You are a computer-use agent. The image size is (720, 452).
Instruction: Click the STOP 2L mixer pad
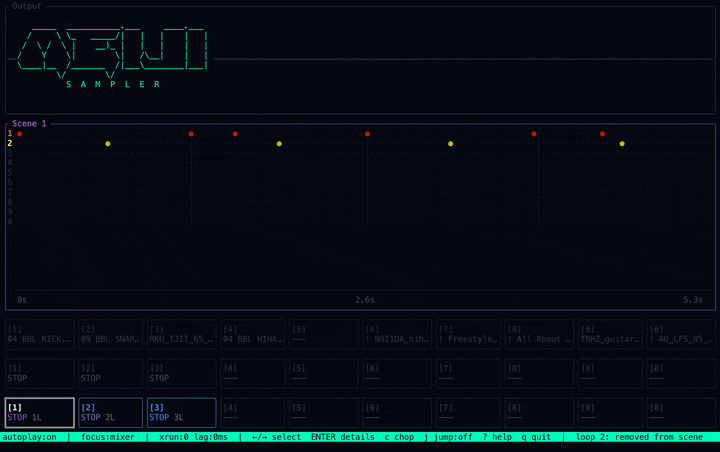pos(110,412)
